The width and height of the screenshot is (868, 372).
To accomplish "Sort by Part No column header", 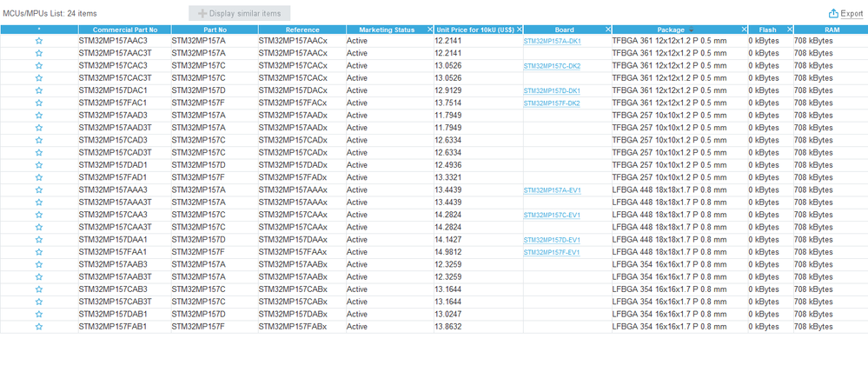I will 215,30.
